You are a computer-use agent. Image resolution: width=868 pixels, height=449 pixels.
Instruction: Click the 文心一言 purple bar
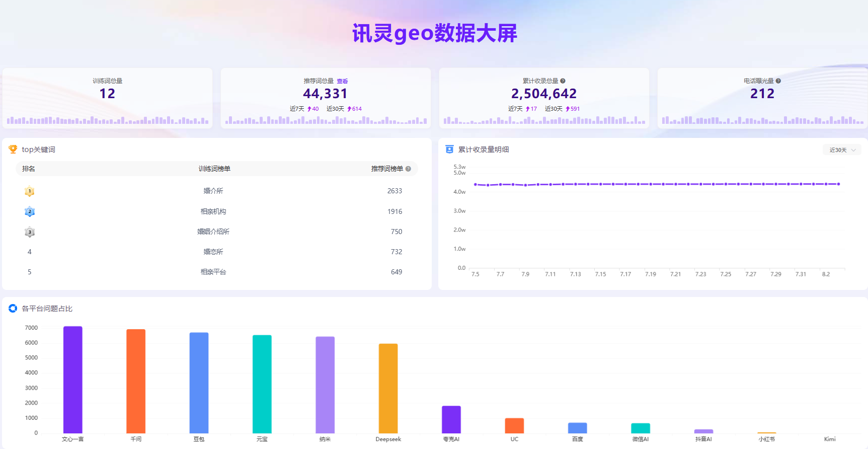pyautogui.click(x=73, y=380)
